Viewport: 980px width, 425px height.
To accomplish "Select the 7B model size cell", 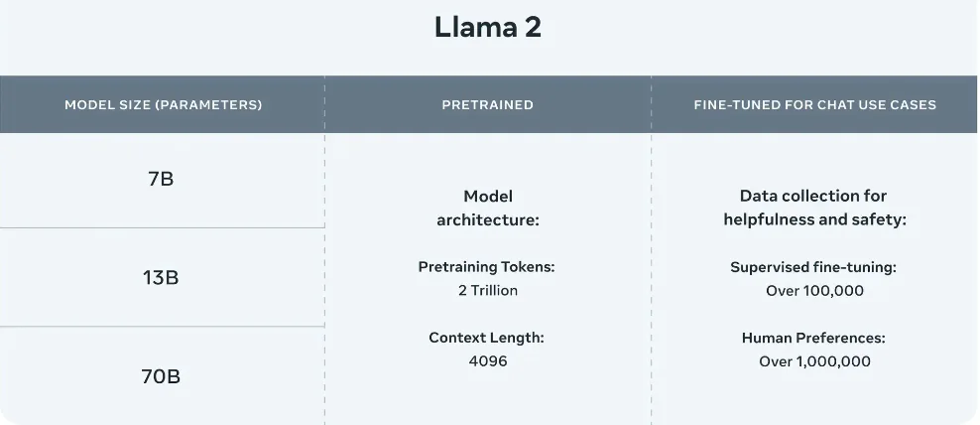I will [161, 180].
